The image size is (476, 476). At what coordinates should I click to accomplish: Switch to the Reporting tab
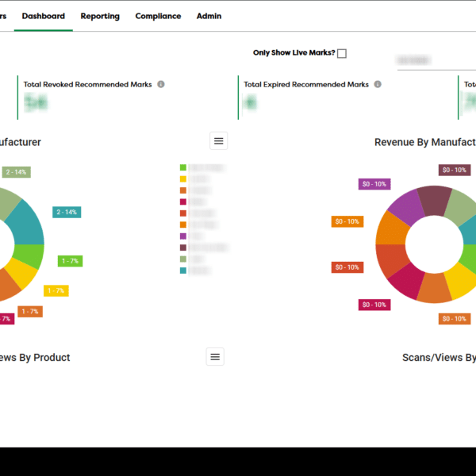[100, 16]
